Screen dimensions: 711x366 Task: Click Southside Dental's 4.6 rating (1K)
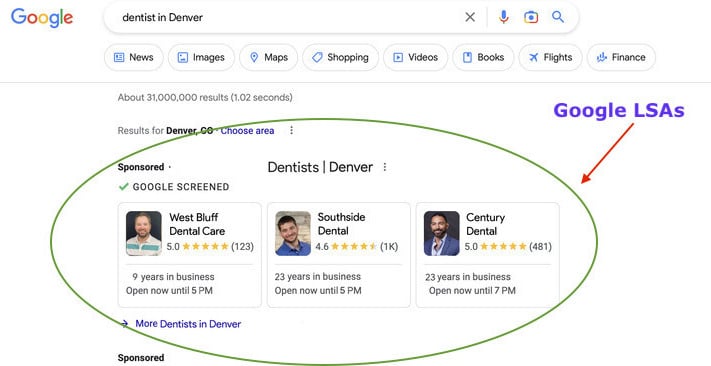pos(356,247)
